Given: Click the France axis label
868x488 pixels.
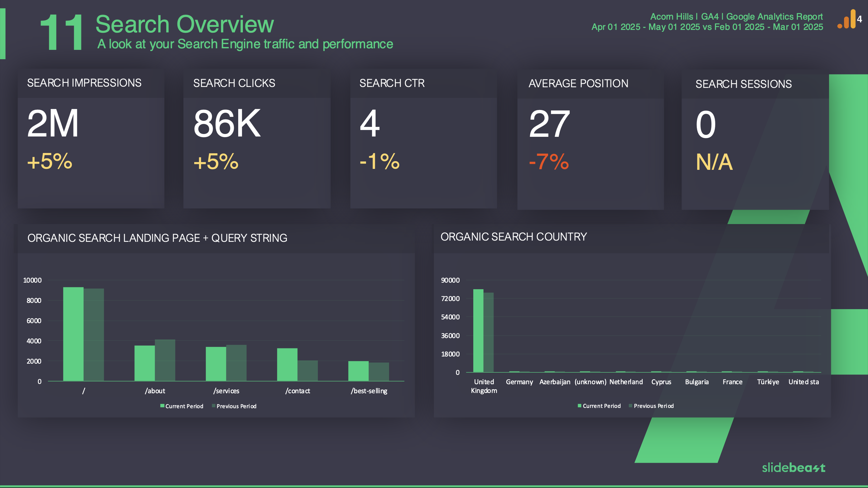Looking at the screenshot, I should (x=732, y=382).
